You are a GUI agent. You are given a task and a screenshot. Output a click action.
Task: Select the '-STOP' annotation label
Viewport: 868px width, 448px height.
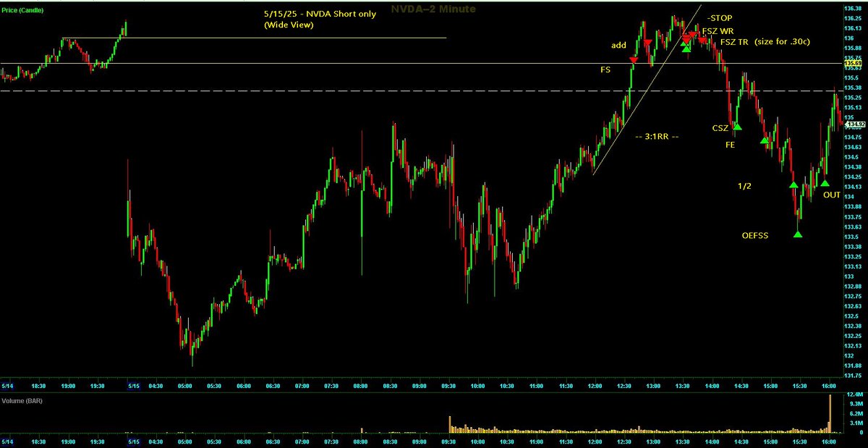pyautogui.click(x=720, y=18)
